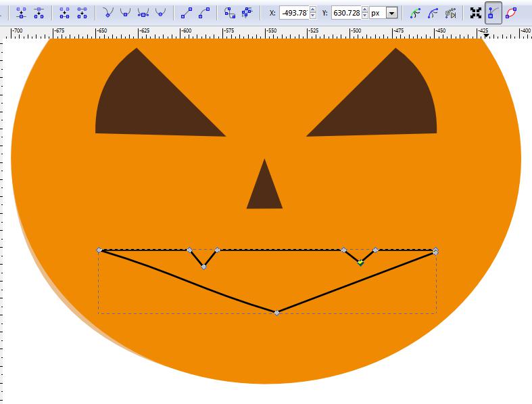532x404 pixels.
Task: Click the stroke to path icon
Action: click(x=247, y=12)
